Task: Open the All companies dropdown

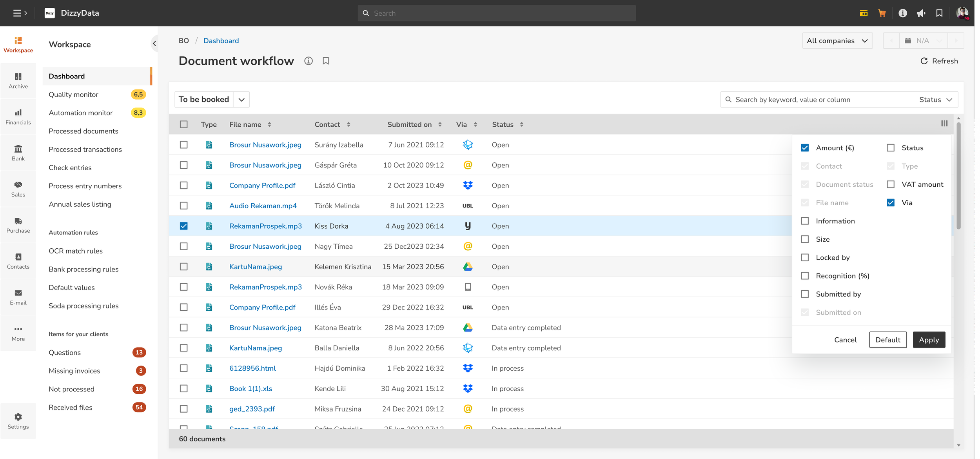Action: pos(837,41)
